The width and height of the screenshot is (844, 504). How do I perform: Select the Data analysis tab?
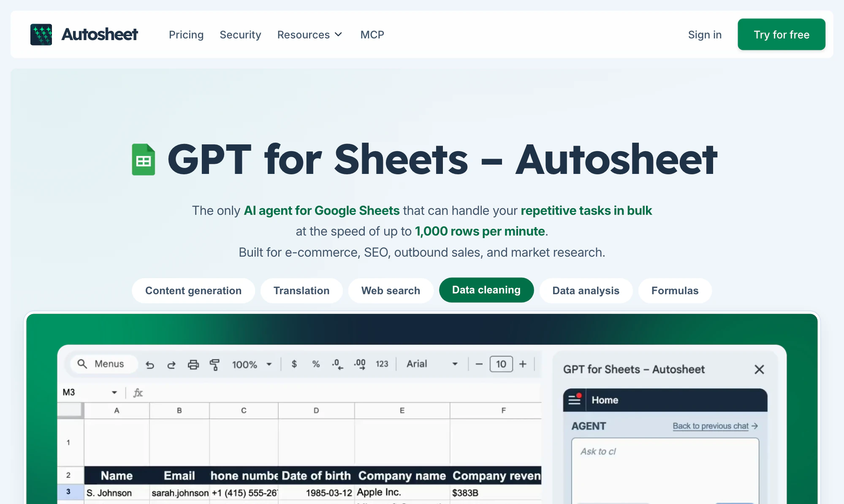pyautogui.click(x=586, y=291)
